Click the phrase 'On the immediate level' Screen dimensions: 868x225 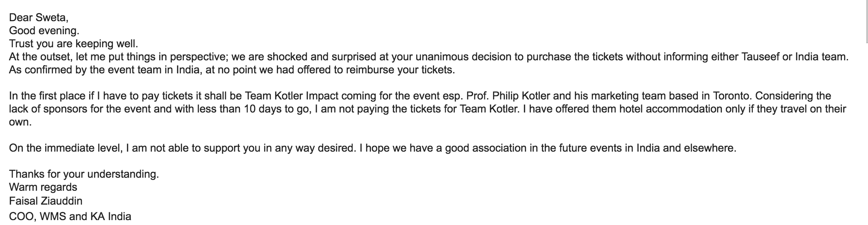click(x=66, y=148)
